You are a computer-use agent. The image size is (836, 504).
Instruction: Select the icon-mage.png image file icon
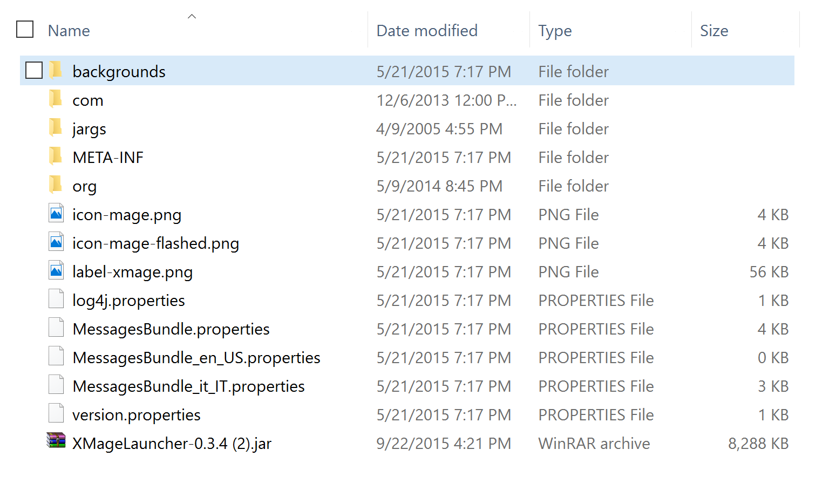tap(56, 213)
